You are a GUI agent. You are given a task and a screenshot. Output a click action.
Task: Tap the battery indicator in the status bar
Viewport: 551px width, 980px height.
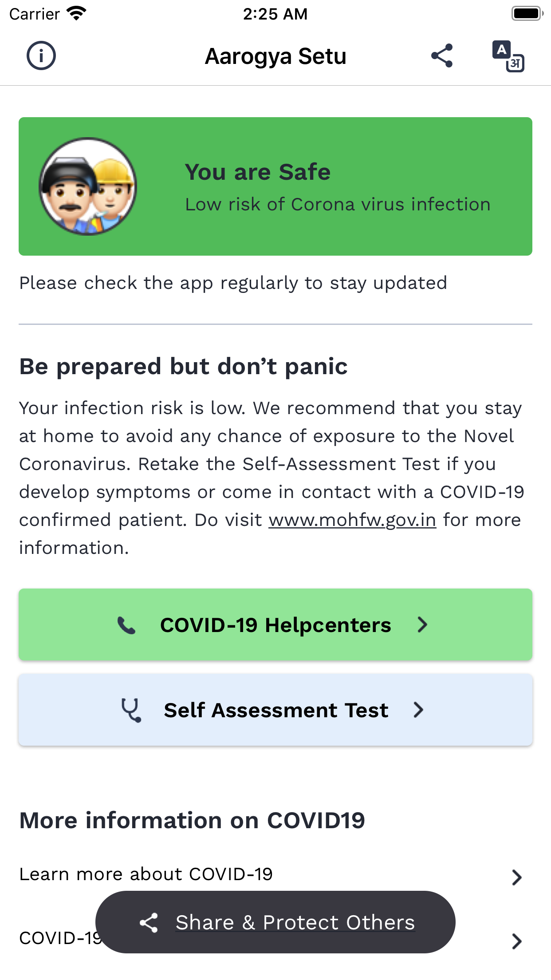pos(526,13)
